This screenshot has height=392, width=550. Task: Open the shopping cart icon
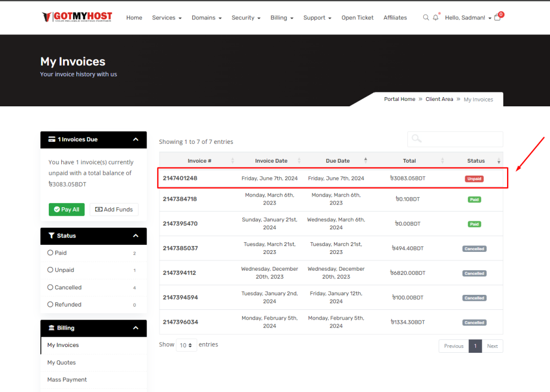[497, 18]
